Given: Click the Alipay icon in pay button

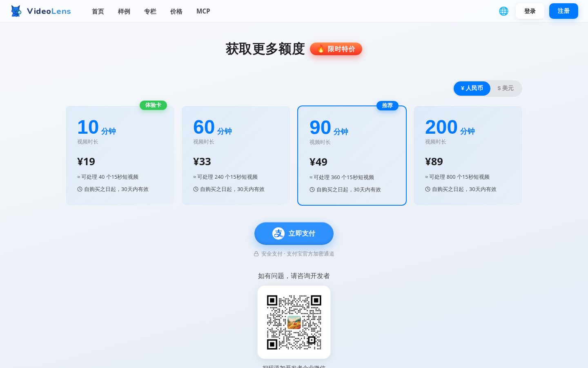Looking at the screenshot, I should (278, 233).
